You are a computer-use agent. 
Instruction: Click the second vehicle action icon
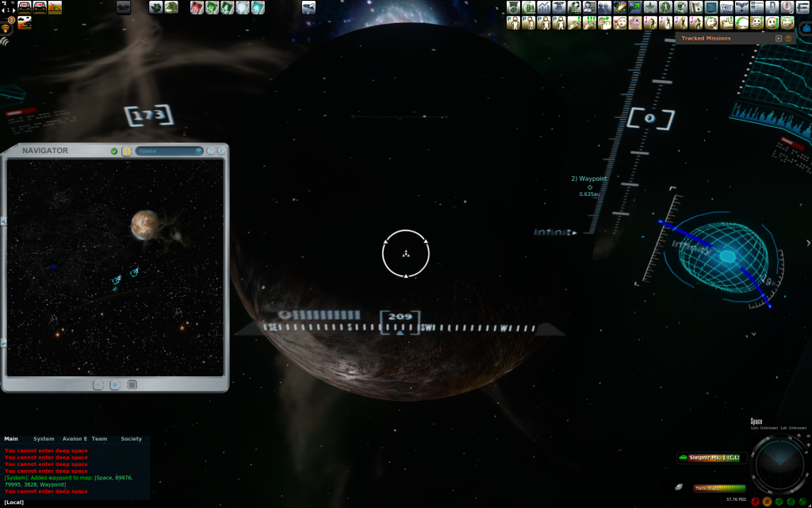40,7
